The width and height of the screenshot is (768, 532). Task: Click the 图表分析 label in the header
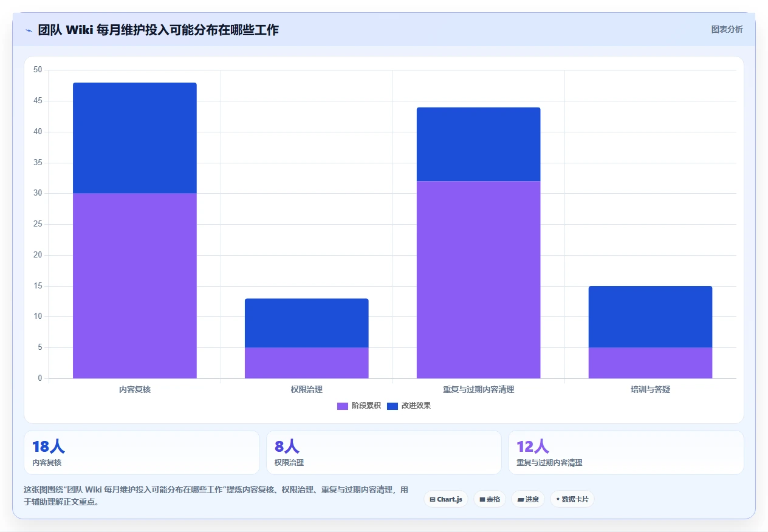[727, 29]
